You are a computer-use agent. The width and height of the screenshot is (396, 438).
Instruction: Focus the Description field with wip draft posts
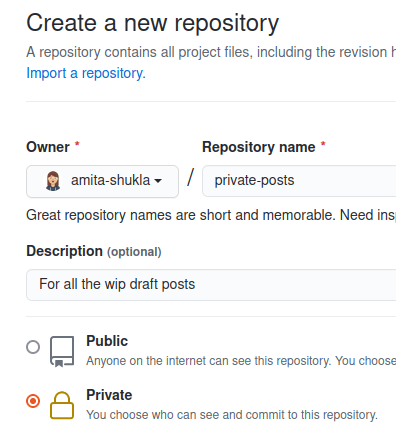click(211, 285)
